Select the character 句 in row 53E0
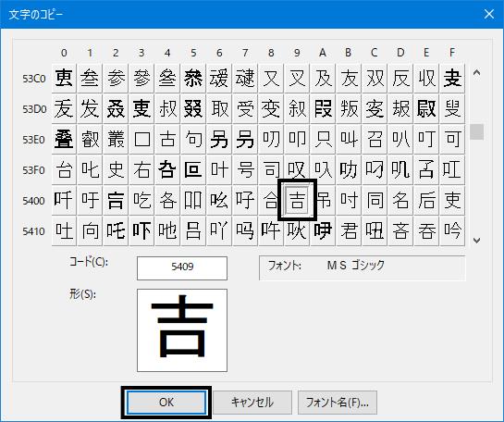The height and width of the screenshot is (422, 504). (193, 139)
